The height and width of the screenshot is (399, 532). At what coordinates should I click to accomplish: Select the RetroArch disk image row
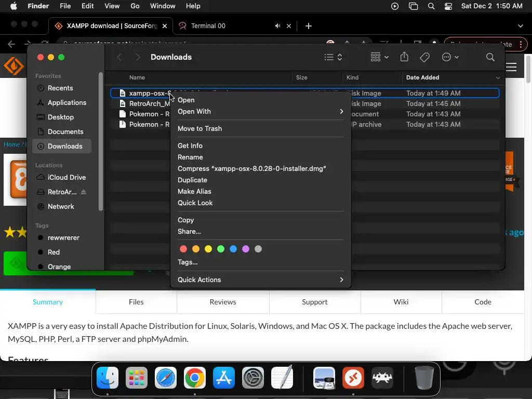[x=304, y=104]
